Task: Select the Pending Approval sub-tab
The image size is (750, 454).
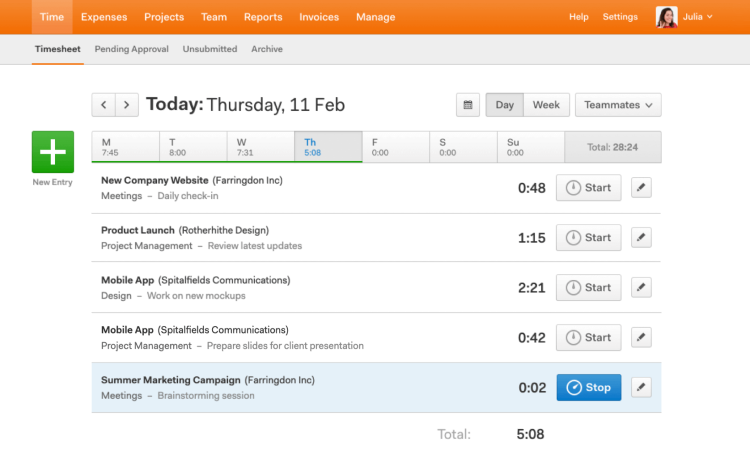Action: pyautogui.click(x=132, y=49)
